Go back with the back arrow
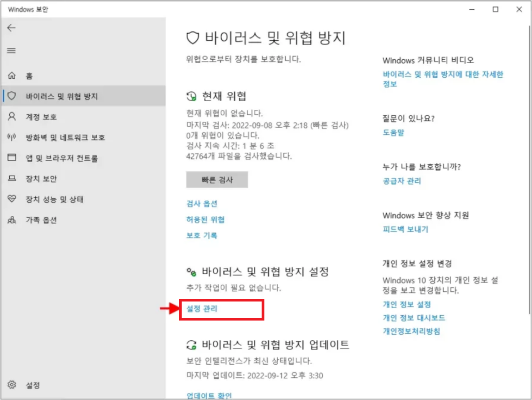The image size is (532, 400). [11, 28]
